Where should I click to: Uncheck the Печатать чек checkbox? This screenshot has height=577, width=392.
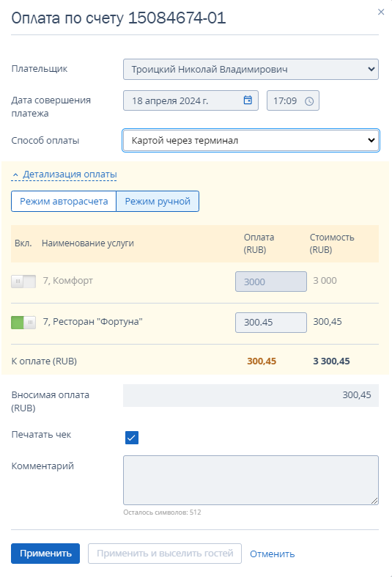(132, 438)
